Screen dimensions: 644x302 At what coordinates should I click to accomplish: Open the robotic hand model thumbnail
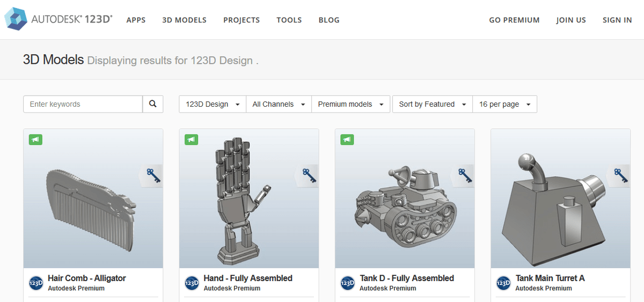coord(249,198)
